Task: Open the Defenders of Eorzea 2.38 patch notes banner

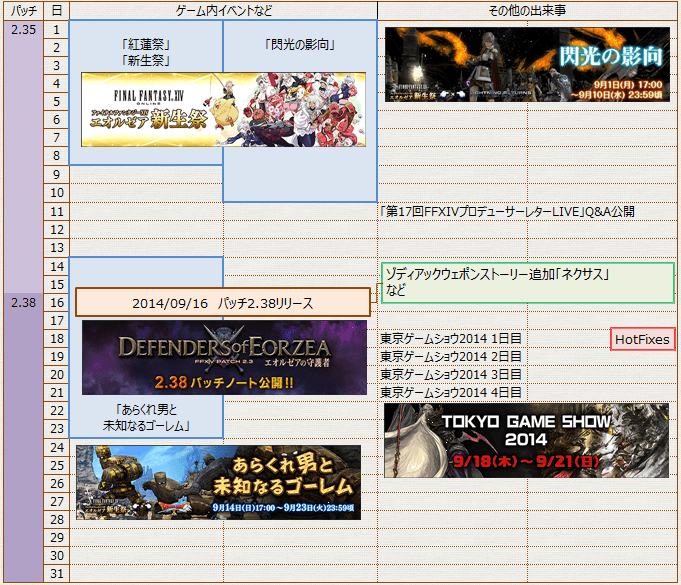Action: pyautogui.click(x=224, y=357)
